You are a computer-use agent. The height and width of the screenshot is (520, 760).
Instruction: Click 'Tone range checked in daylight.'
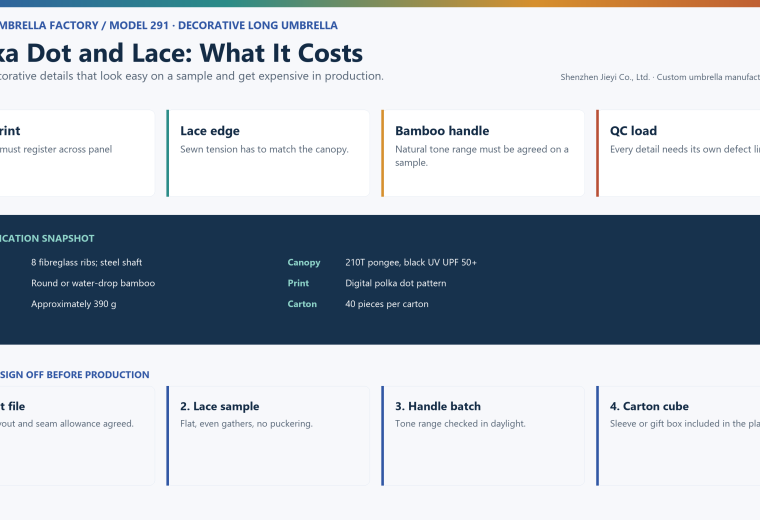(460, 424)
